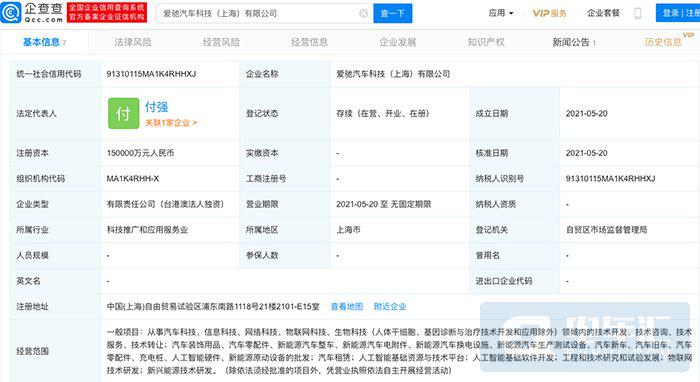This screenshot has width=700, height=382.
Task: Click the 进出口企业代码 label
Action: coord(504,281)
